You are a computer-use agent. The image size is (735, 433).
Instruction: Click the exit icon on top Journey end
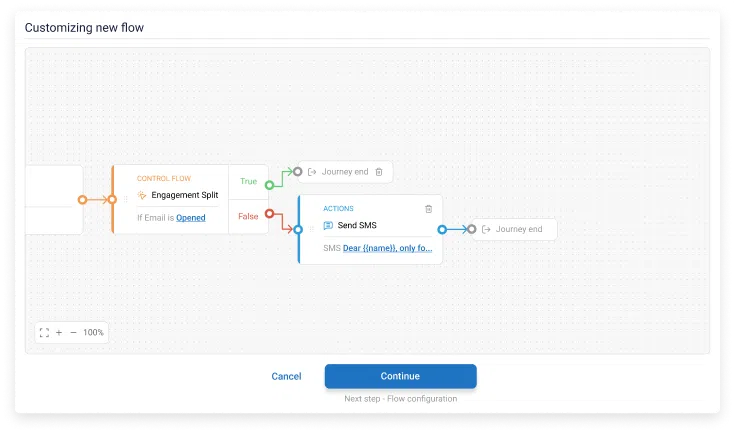(x=312, y=172)
